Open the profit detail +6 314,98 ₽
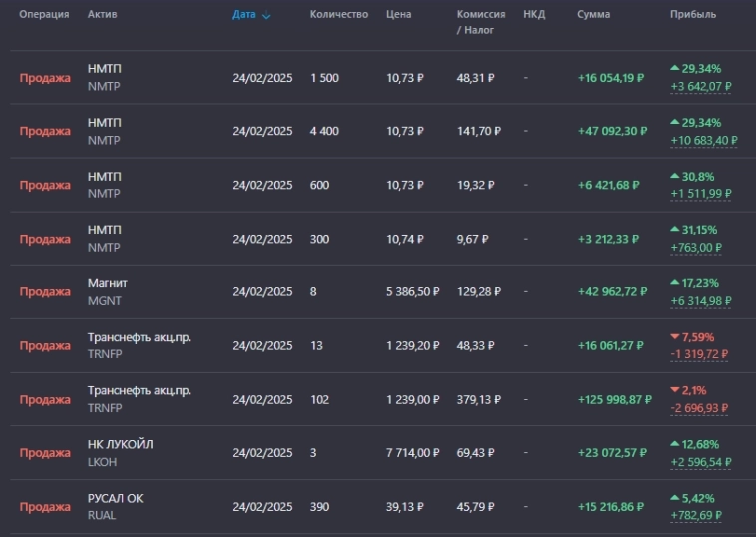The image size is (756, 537). coord(701,301)
